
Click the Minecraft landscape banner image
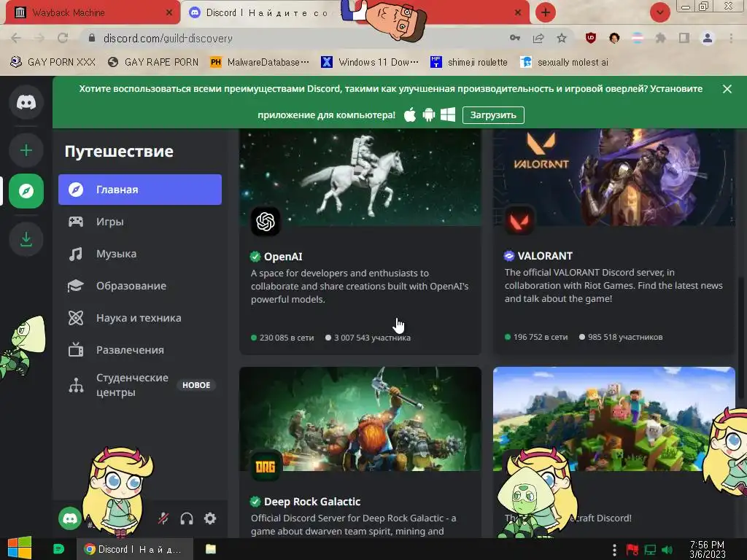614,419
